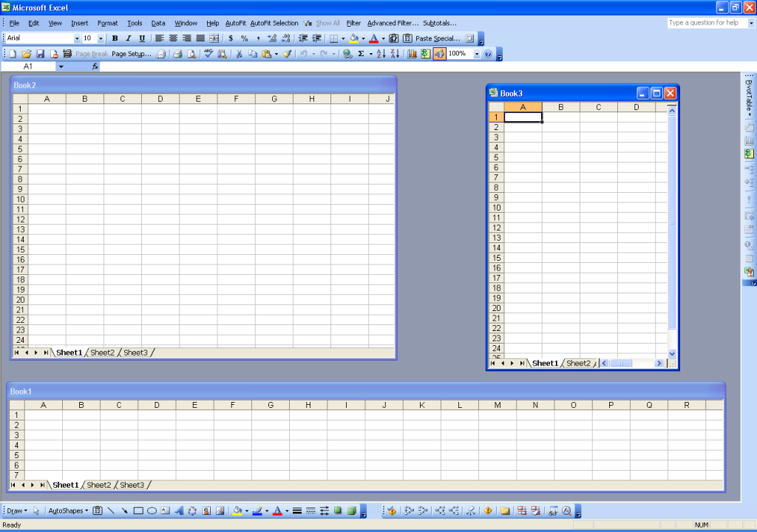
Task: Open the Insert menu
Action: pyautogui.click(x=80, y=23)
